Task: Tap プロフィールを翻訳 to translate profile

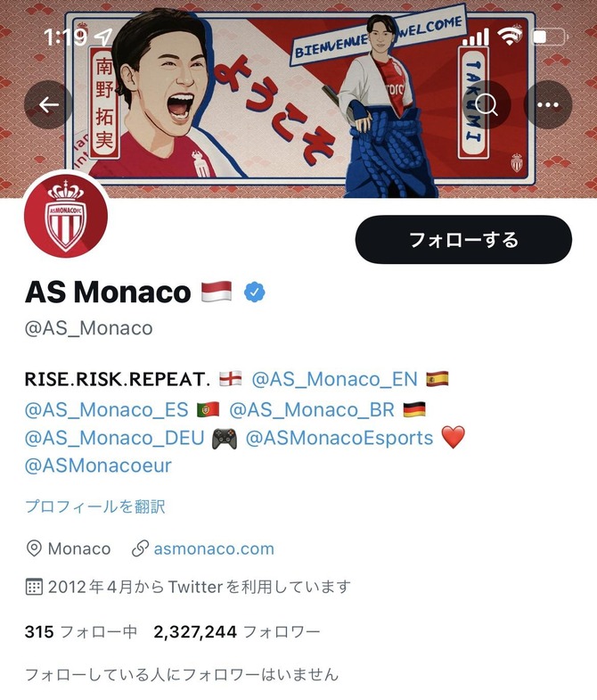Action: click(x=95, y=506)
